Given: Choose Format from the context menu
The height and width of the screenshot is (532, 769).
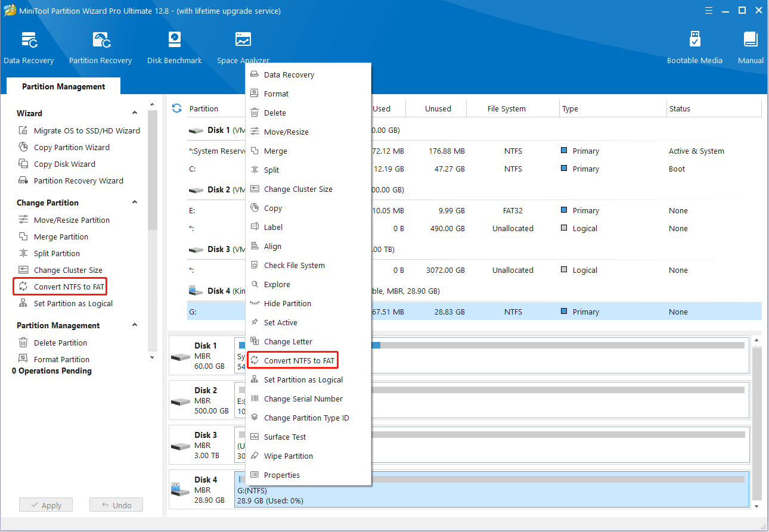Looking at the screenshot, I should (x=308, y=94).
